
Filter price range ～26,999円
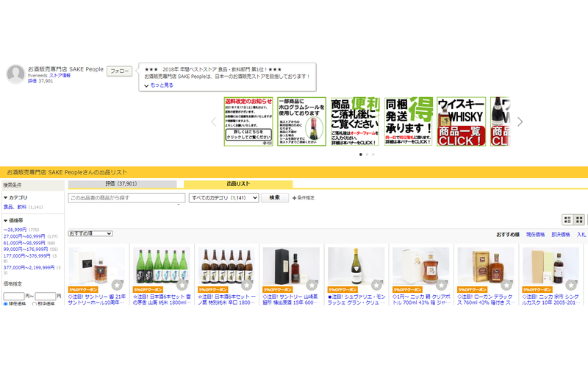(x=15, y=230)
